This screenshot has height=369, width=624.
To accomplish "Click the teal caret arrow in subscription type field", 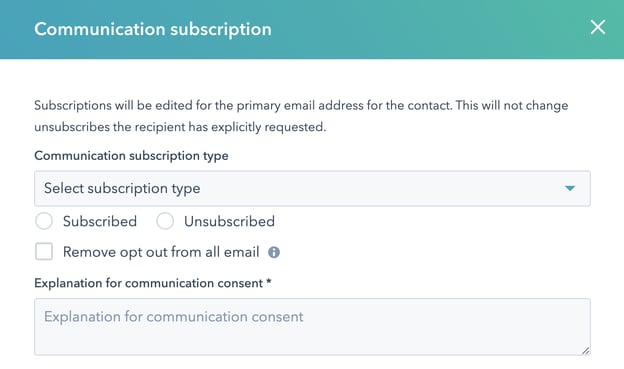I will (x=570, y=188).
